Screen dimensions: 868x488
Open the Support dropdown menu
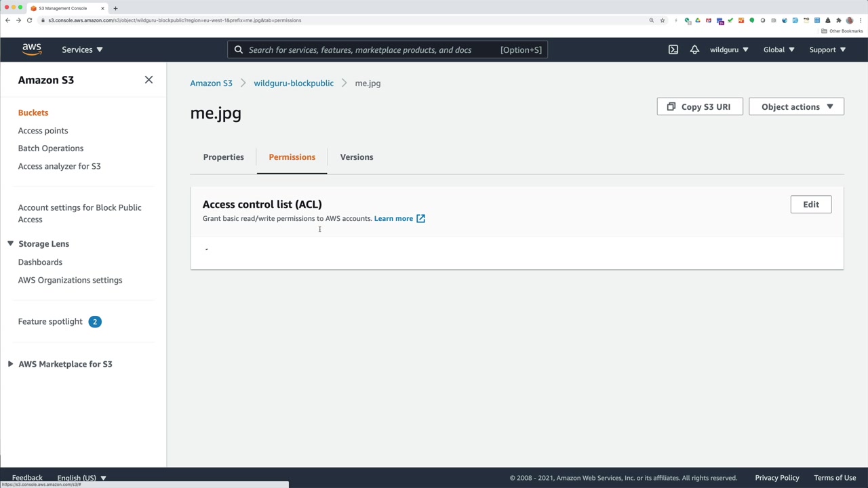coord(827,49)
